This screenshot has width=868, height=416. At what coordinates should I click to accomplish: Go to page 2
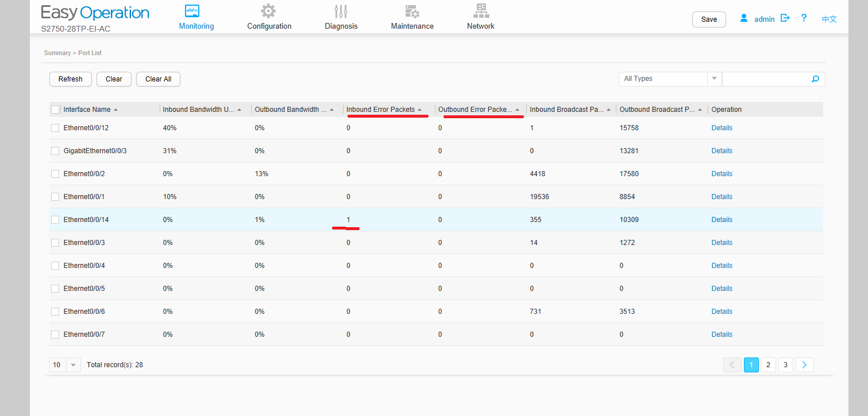(x=769, y=365)
